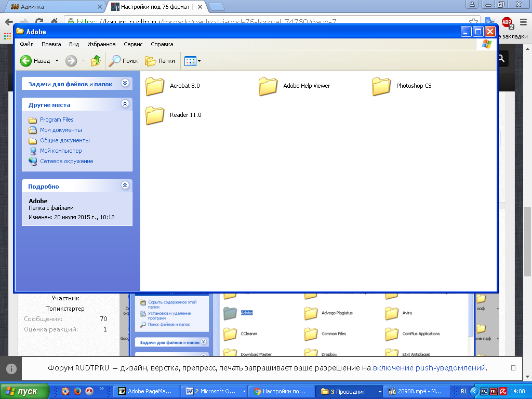Open Microsoft Office taskbar group
This screenshot has width=532, height=399.
pos(214,391)
